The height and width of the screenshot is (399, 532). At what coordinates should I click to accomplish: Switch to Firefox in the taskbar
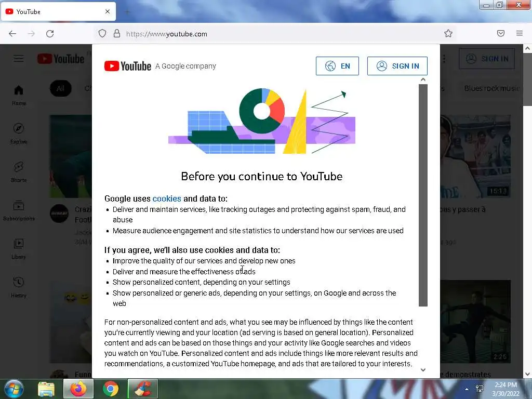[x=78, y=389]
